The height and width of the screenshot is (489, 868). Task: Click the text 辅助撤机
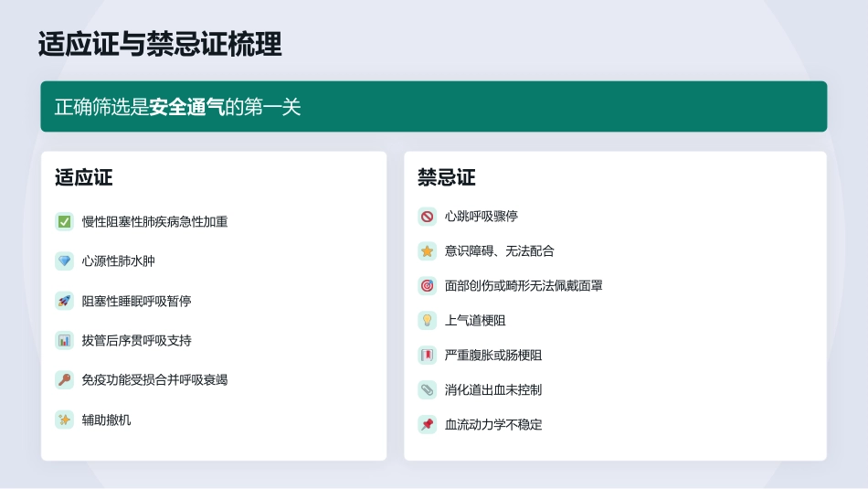click(106, 420)
